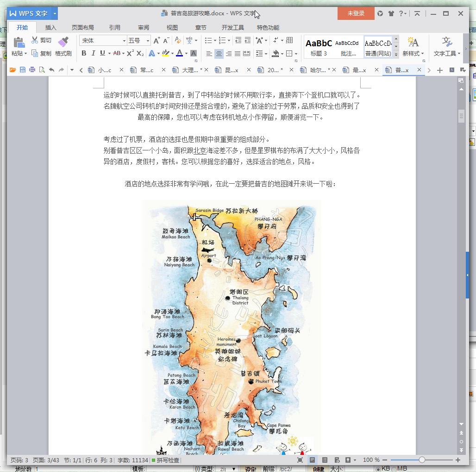Screen dimensions: 476x472
Task: Click the undo arrow
Action: tap(51, 70)
